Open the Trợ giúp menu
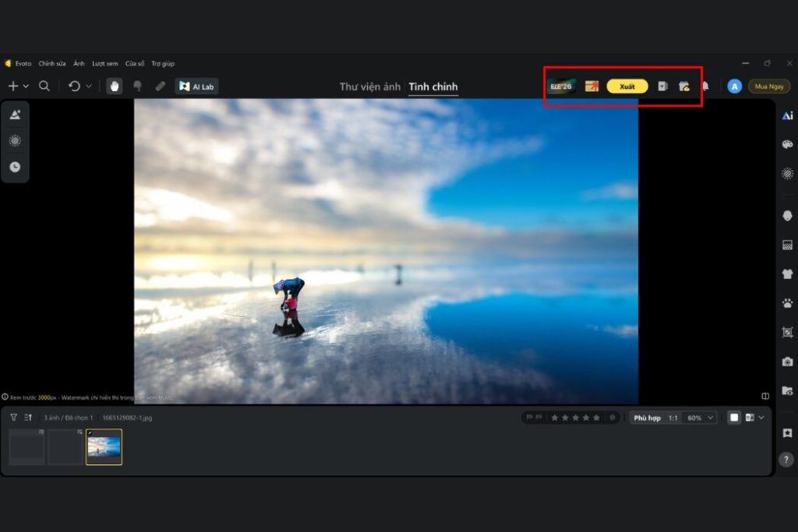798x532 pixels. pos(163,64)
